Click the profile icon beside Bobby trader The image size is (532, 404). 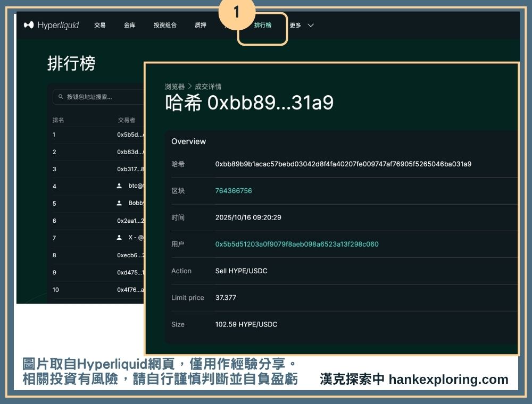pyautogui.click(x=119, y=203)
